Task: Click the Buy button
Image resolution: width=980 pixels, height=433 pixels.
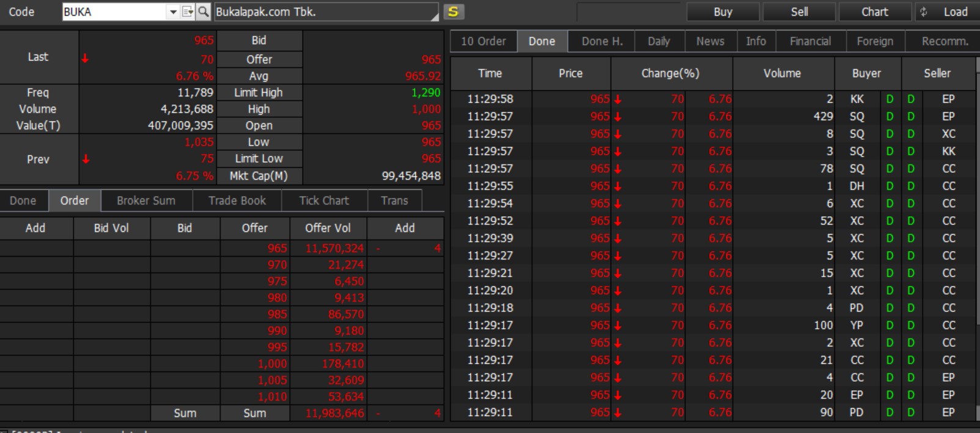Action: pyautogui.click(x=723, y=12)
